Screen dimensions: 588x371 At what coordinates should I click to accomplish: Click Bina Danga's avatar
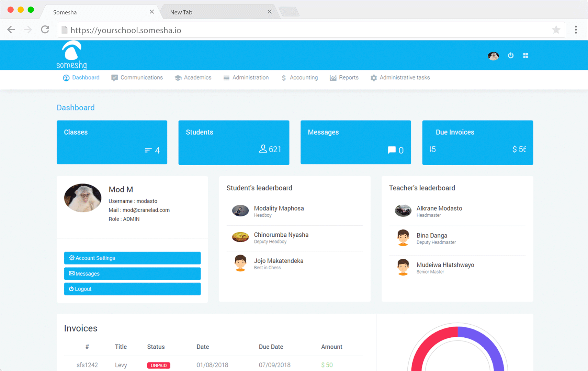coord(403,238)
